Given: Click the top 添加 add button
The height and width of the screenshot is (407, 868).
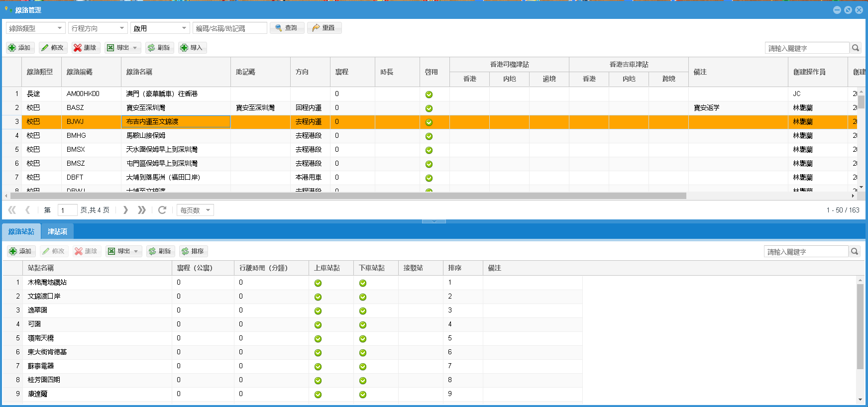Looking at the screenshot, I should 19,48.
